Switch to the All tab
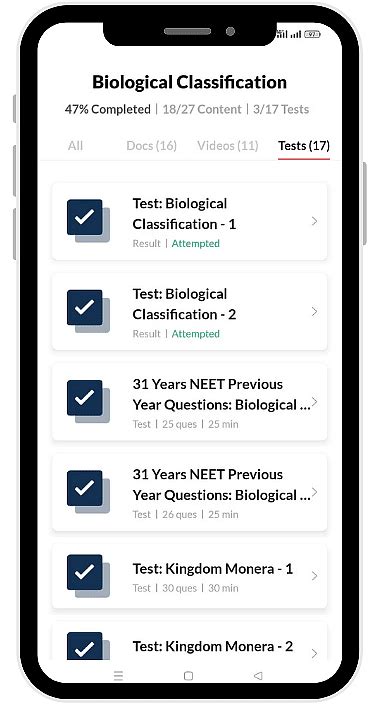 point(75,146)
